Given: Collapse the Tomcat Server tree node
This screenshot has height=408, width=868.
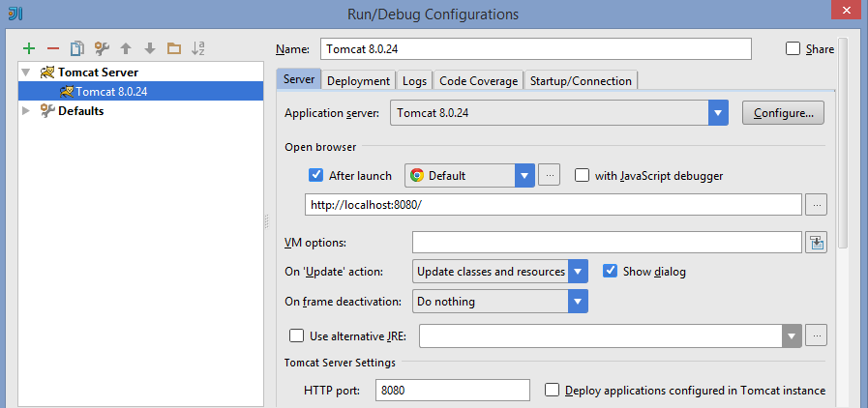Looking at the screenshot, I should tap(25, 73).
